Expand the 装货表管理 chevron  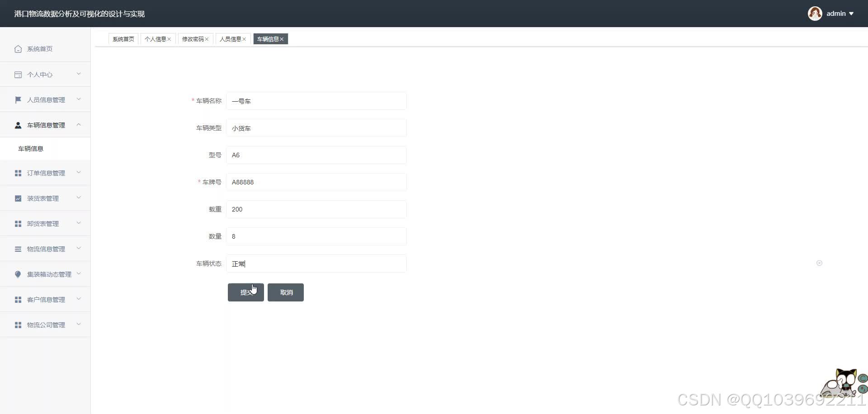tap(79, 198)
